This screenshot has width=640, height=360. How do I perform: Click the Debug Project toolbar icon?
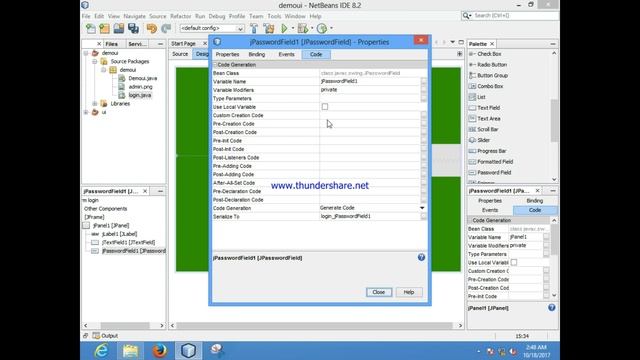[x=302, y=28]
